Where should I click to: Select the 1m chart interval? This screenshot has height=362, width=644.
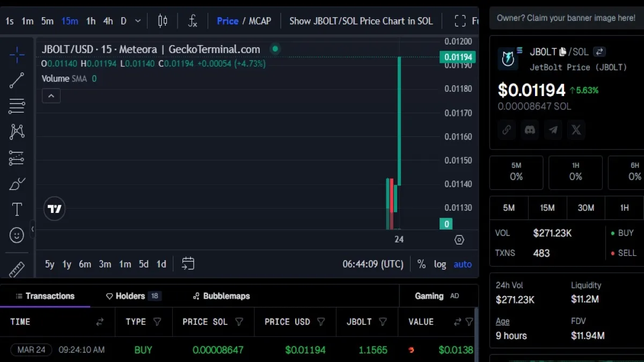tap(27, 21)
